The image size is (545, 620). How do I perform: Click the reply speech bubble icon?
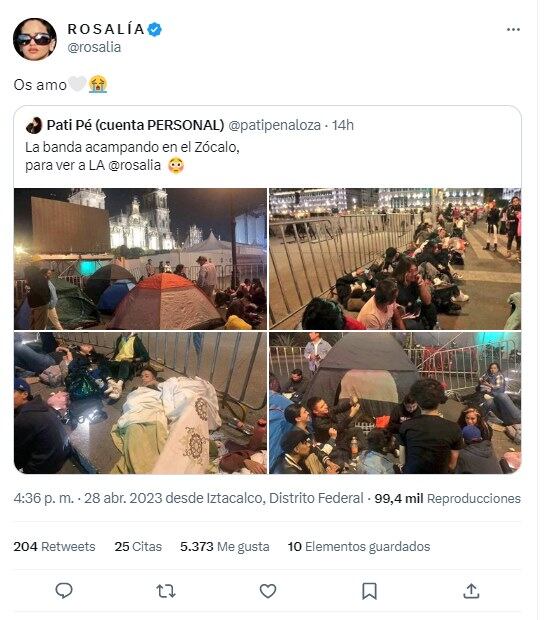64,591
